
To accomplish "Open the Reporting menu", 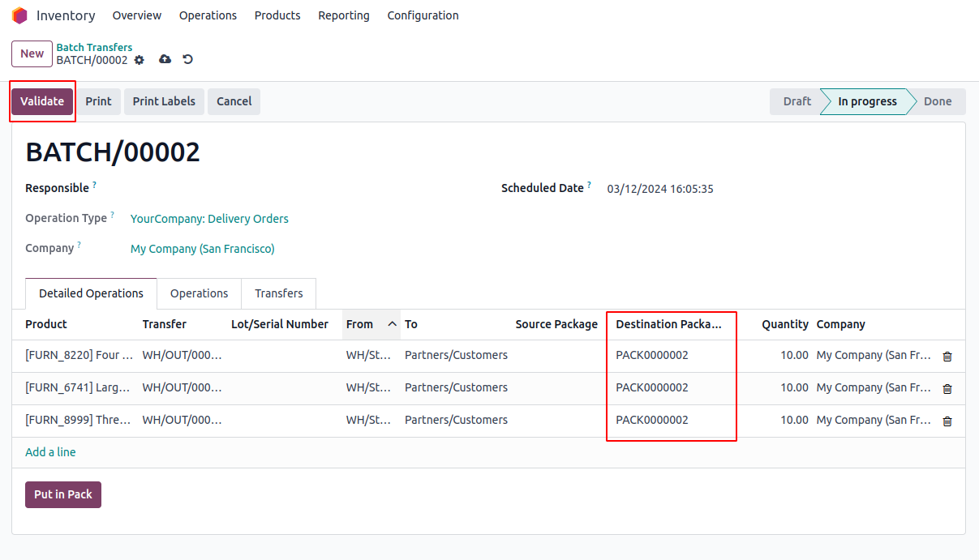I will [x=343, y=15].
